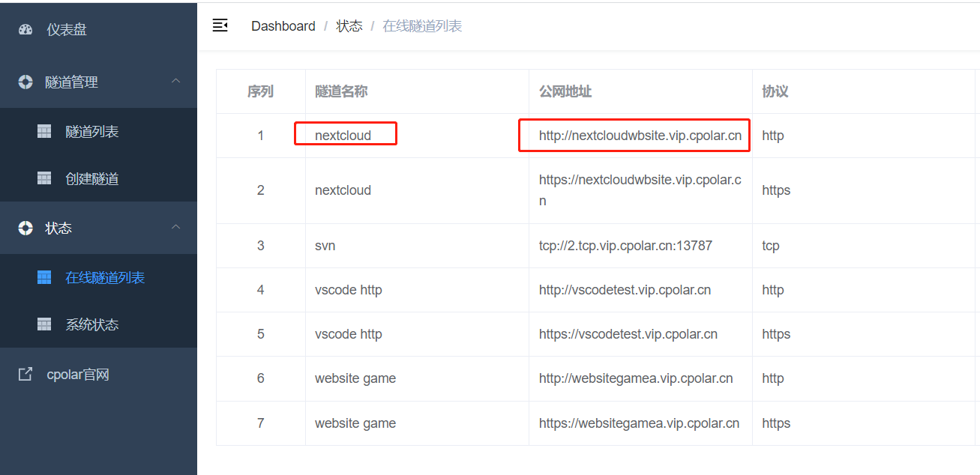
Task: Click the vscodetest https public address
Action: click(628, 333)
